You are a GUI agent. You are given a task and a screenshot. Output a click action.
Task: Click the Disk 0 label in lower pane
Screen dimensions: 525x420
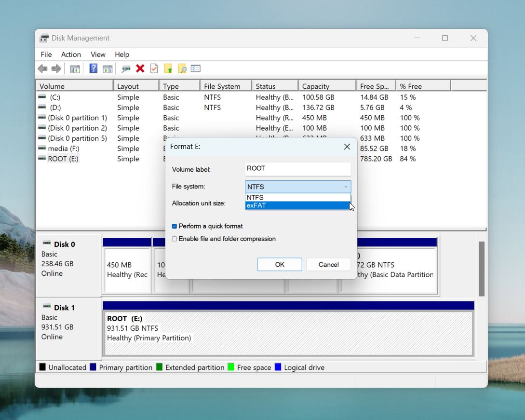(64, 244)
